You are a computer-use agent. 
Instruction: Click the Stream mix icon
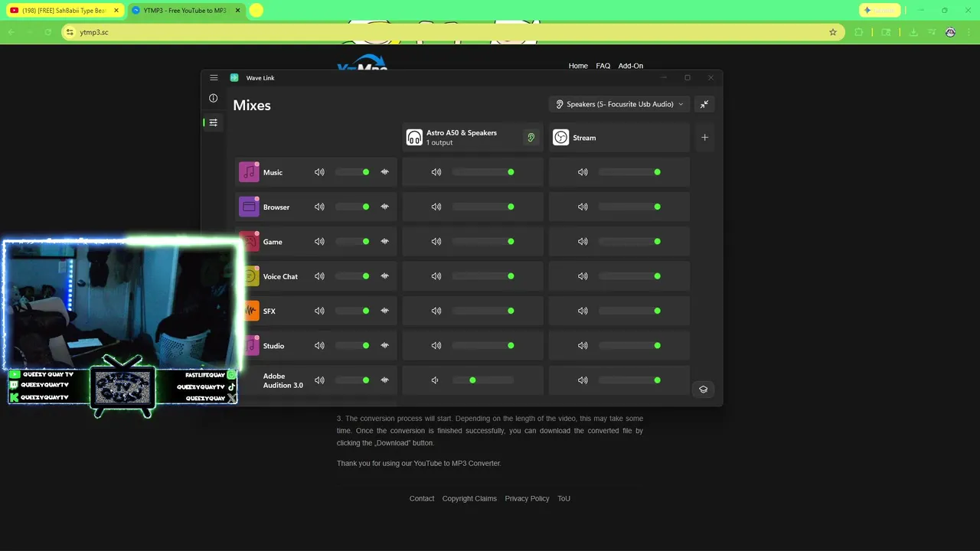pos(561,138)
